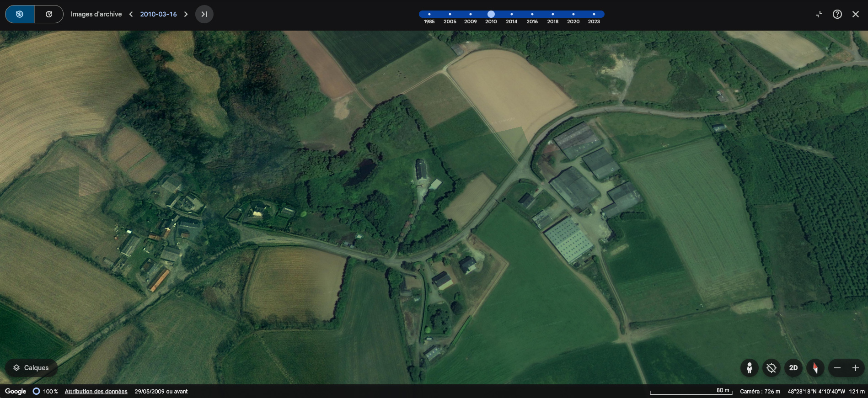Advance to next archive image date
This screenshot has width=868, height=398.
[186, 14]
